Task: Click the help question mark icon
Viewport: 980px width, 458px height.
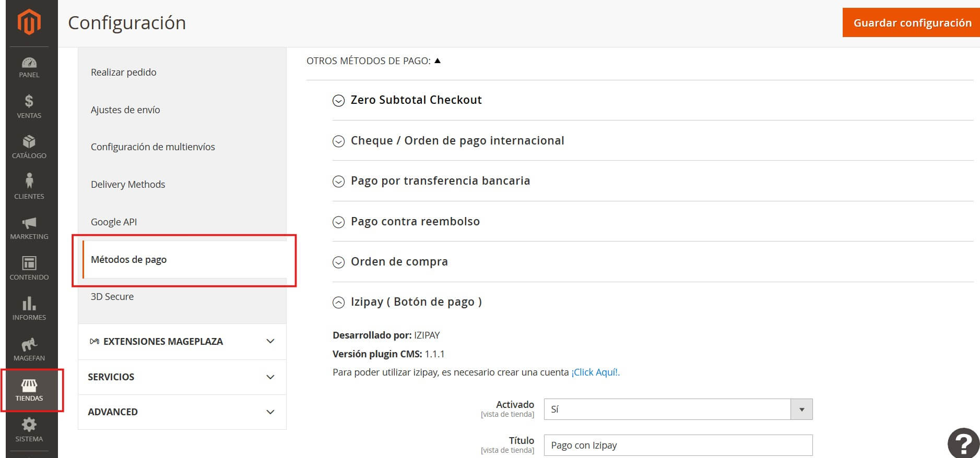Action: click(963, 443)
